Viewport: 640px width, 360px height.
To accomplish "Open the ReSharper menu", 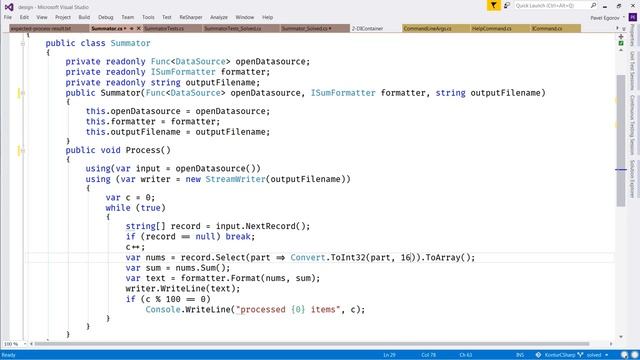I will coord(191,18).
